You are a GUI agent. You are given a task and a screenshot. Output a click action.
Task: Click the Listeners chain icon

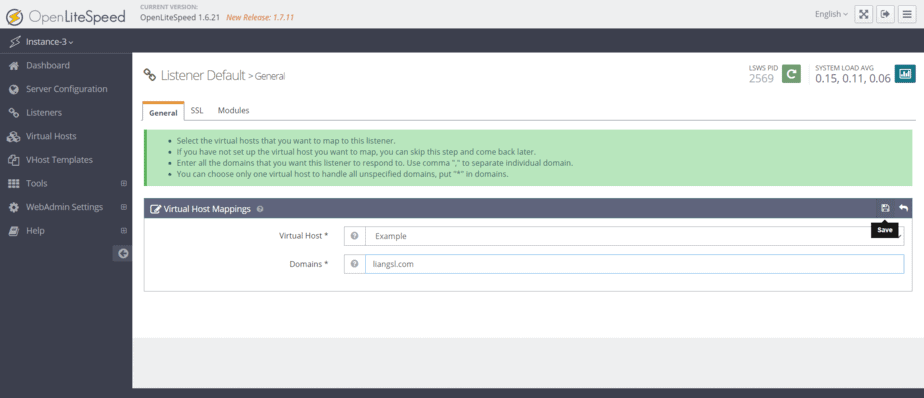coord(14,113)
